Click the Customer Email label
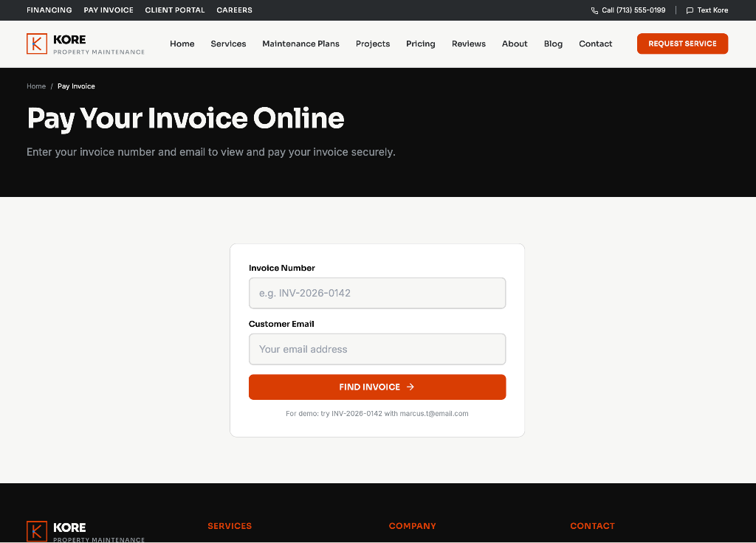Screen dimensions: 756x543 pyautogui.click(x=281, y=324)
